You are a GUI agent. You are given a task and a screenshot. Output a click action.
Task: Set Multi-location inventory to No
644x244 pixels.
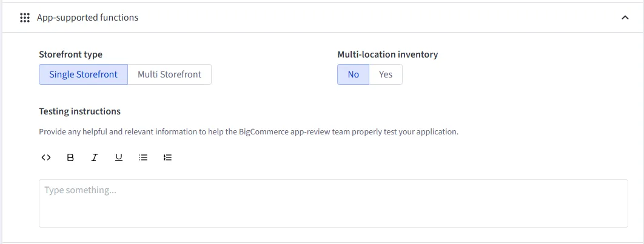coord(353,74)
